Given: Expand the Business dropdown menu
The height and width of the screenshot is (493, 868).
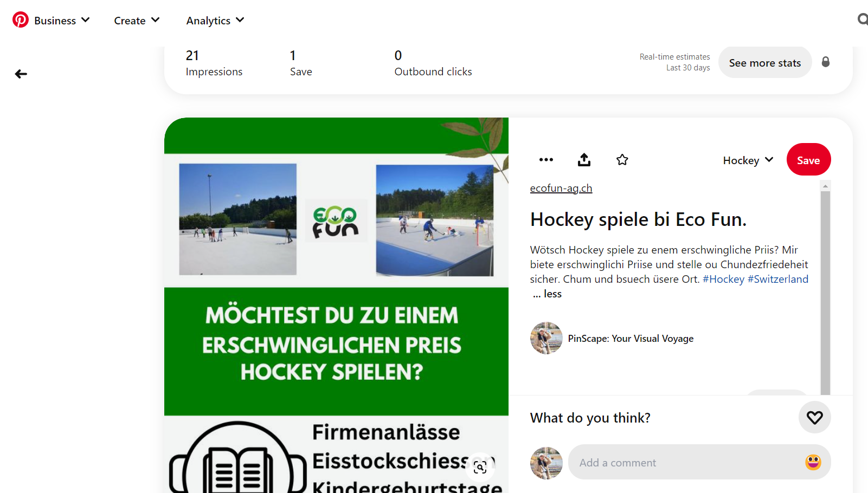Looking at the screenshot, I should point(62,21).
